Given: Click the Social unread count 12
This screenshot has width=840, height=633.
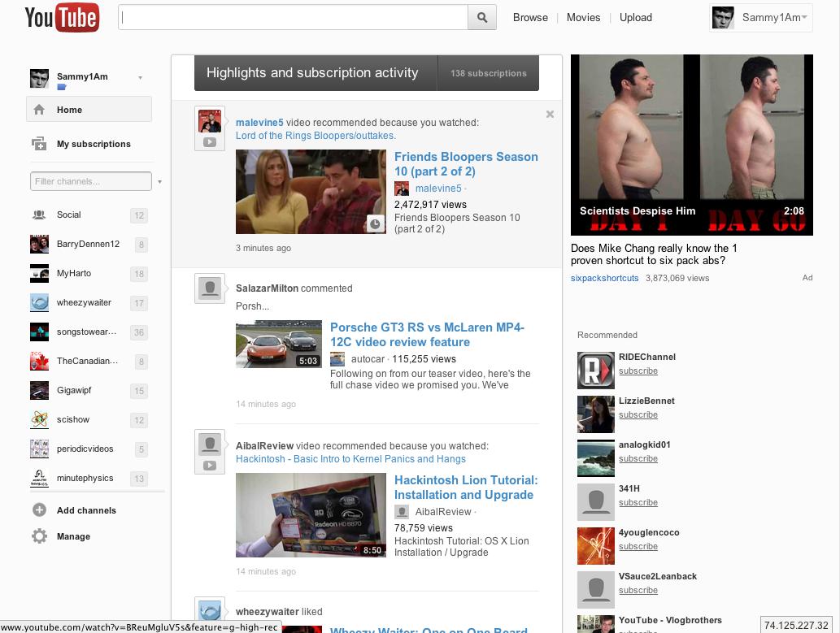Looking at the screenshot, I should pos(139,215).
